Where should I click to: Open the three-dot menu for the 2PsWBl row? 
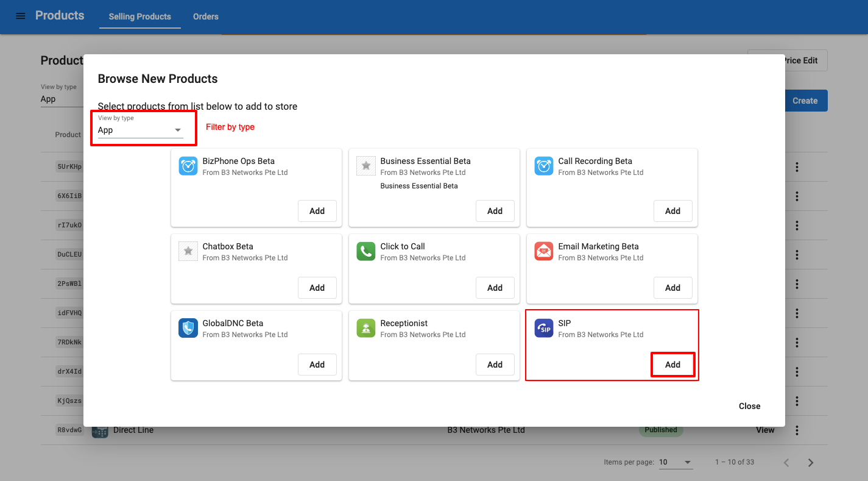pos(797,284)
